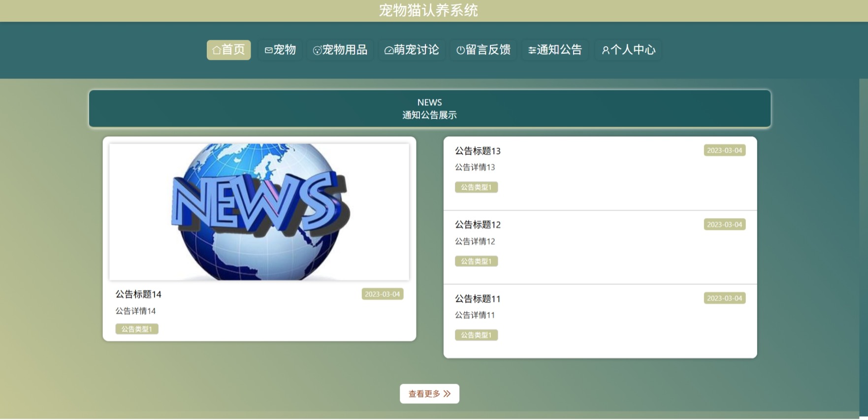Click the 公告详情11 text
The image size is (868, 420).
475,315
